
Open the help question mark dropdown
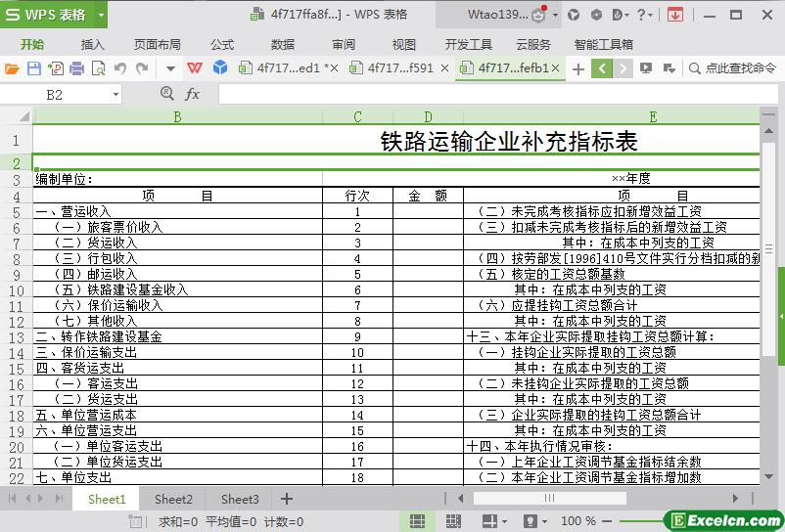click(x=644, y=15)
